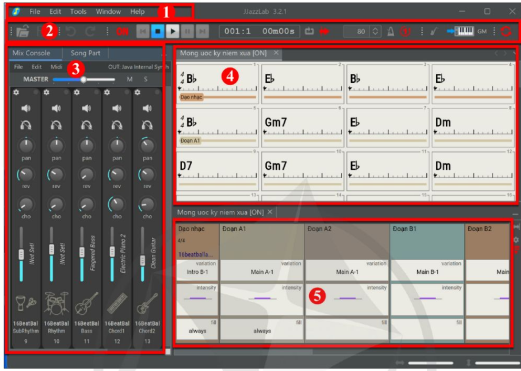Click the bass instrument icon of Bass channel
Image resolution: width=521 pixels, height=371 pixels.
86,304
